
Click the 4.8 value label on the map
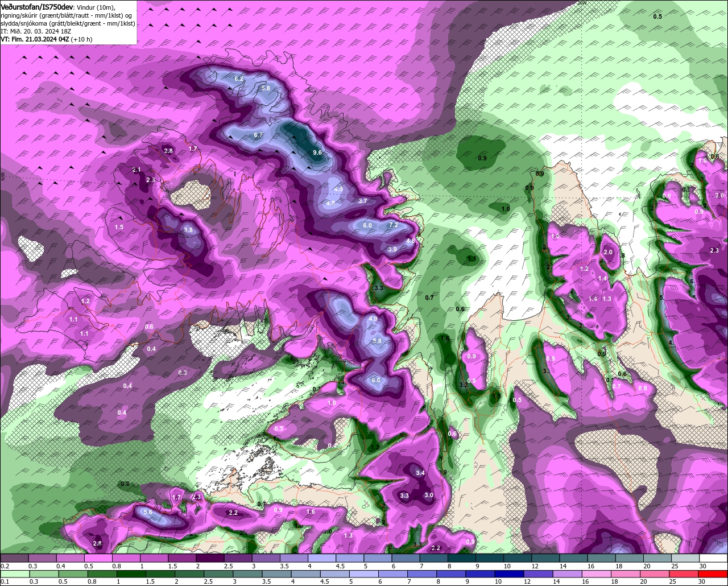coord(411,241)
